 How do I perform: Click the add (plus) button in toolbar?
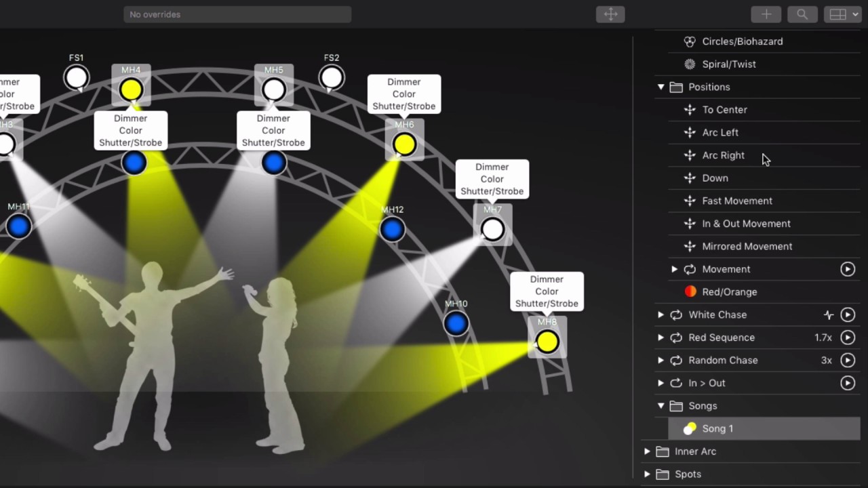[766, 14]
